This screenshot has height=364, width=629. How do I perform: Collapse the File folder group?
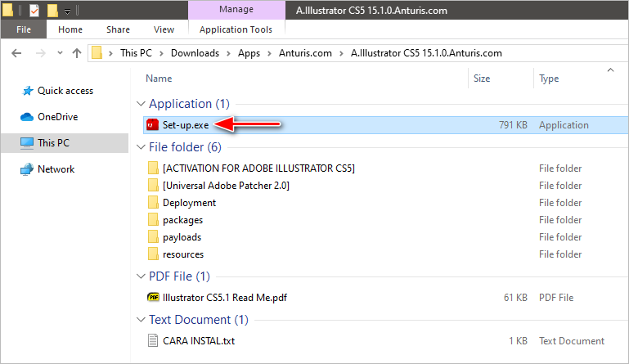coord(139,148)
